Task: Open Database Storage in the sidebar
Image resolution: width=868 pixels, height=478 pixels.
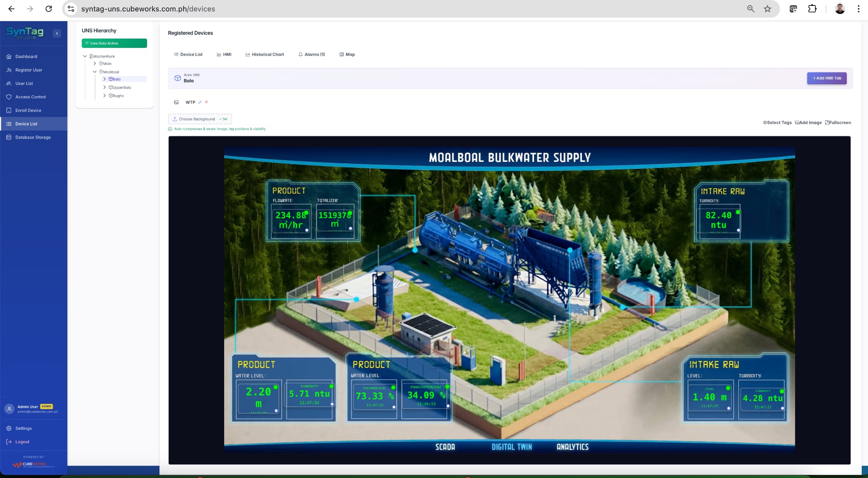Action: click(x=33, y=137)
